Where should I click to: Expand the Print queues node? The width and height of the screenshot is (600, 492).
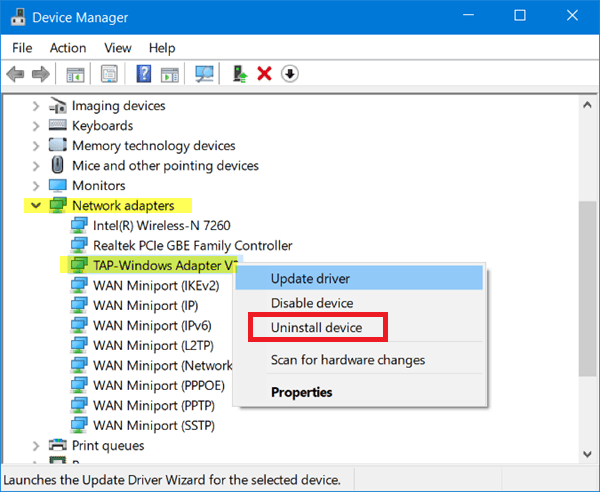tap(36, 446)
